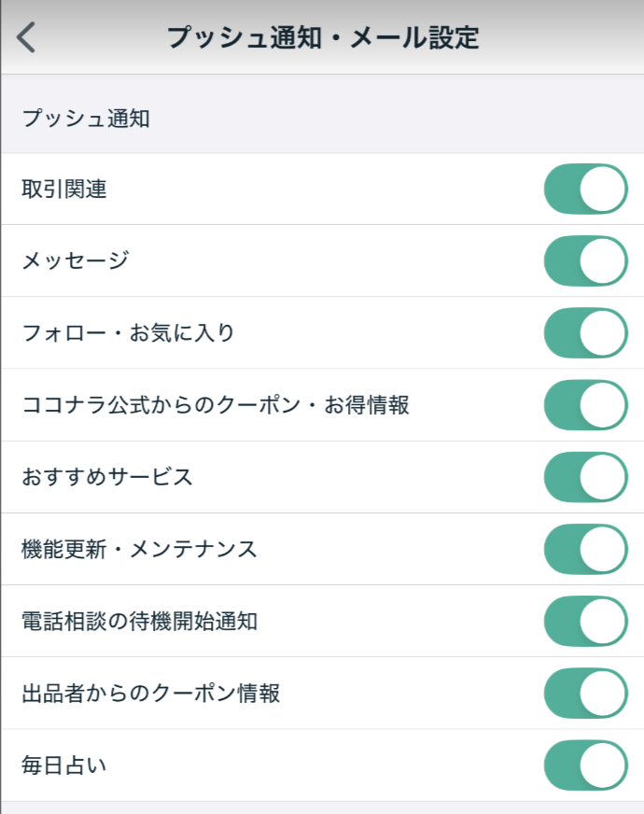Click the プッシュ通知 section header
This screenshot has height=814, width=644.
(x=86, y=119)
